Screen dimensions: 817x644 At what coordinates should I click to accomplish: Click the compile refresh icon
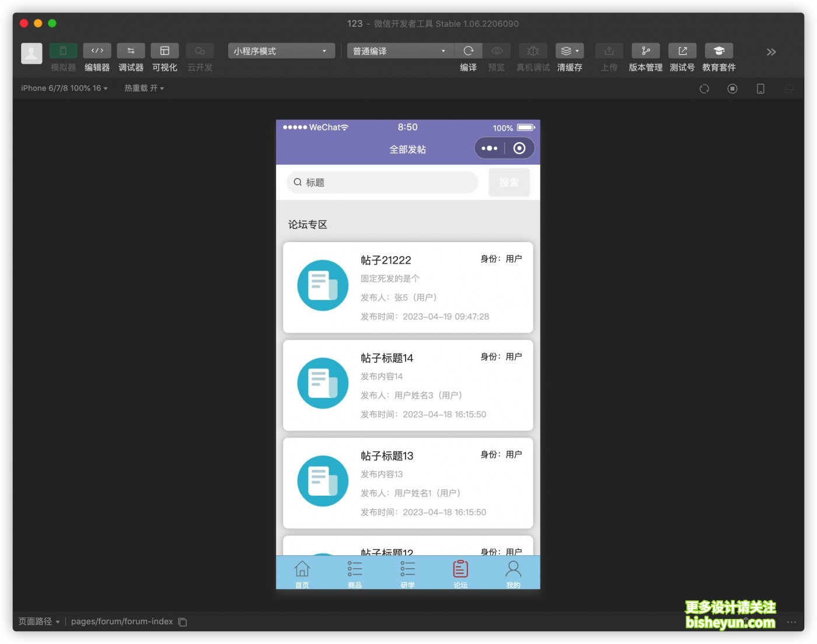pos(468,51)
